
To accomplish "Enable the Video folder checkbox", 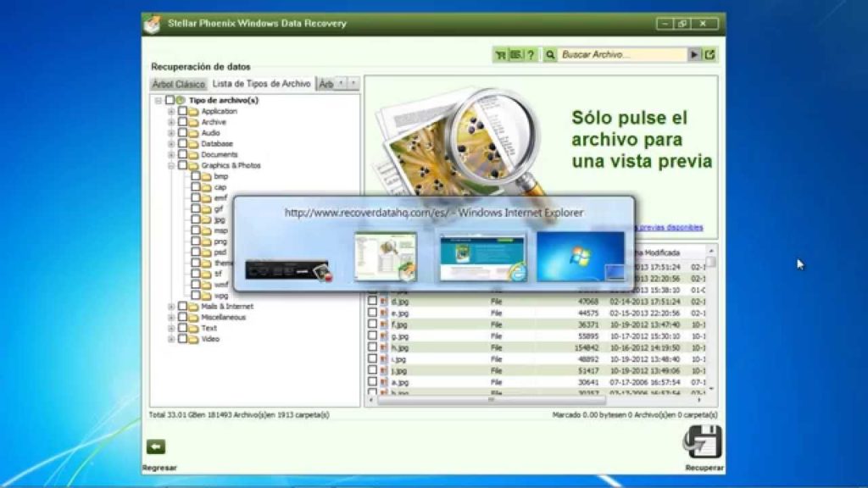I will point(182,339).
